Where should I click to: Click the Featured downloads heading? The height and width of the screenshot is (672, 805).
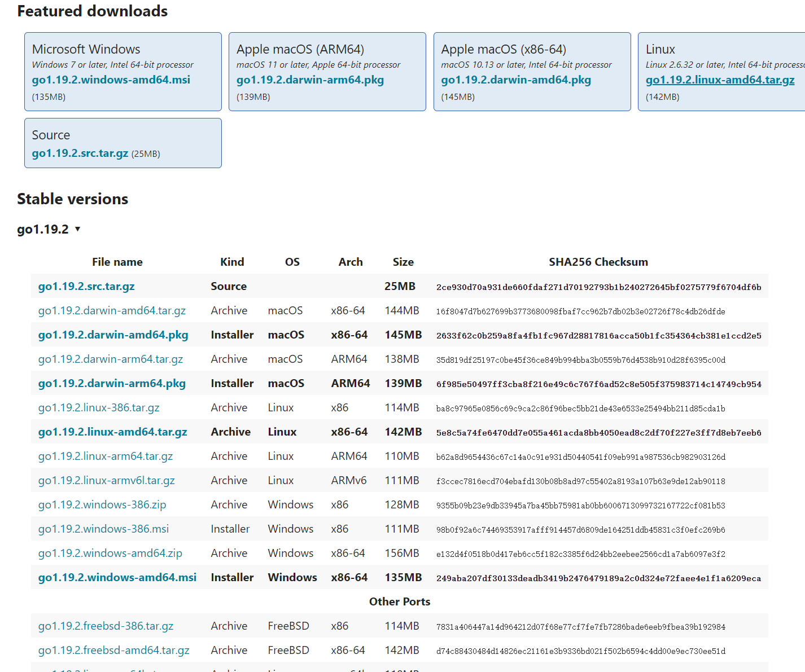pyautogui.click(x=93, y=11)
